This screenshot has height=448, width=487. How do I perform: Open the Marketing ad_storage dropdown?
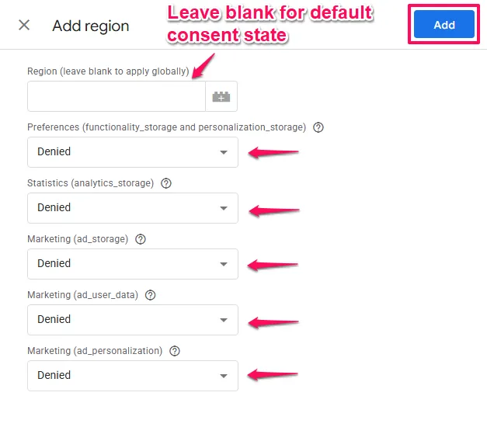(x=133, y=264)
